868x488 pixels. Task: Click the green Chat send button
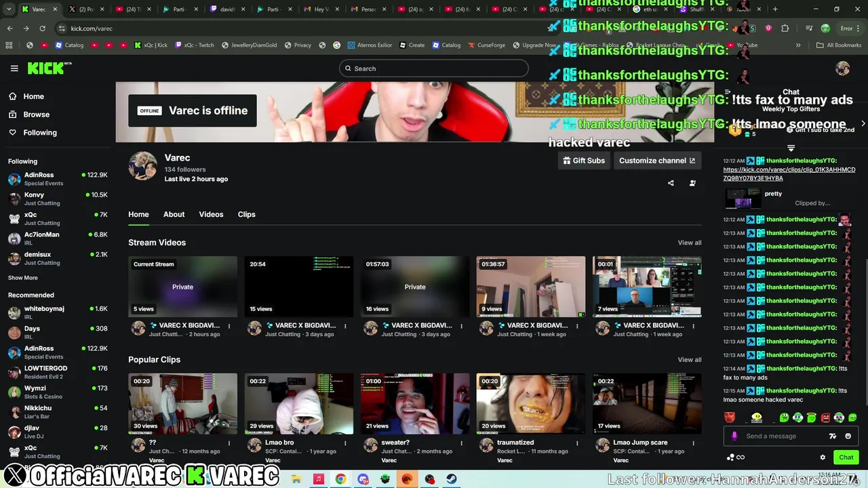click(846, 457)
